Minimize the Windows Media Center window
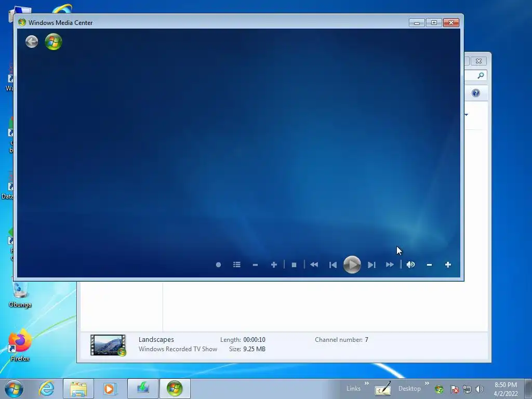The height and width of the screenshot is (399, 532). tap(417, 23)
